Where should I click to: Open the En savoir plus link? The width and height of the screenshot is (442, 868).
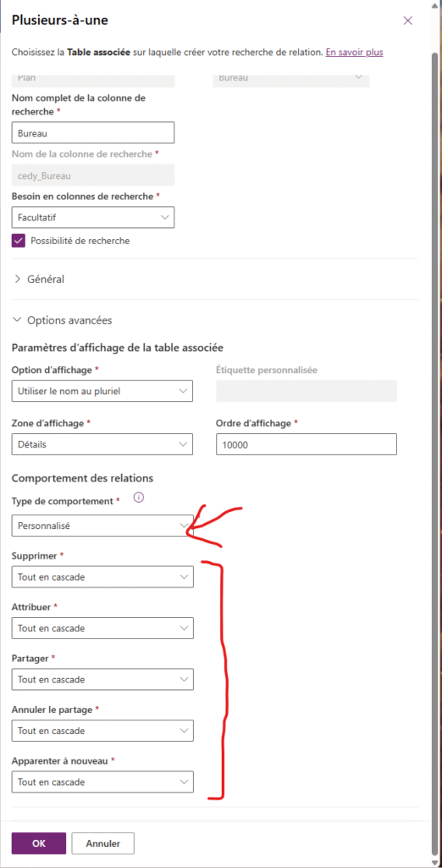click(x=354, y=53)
